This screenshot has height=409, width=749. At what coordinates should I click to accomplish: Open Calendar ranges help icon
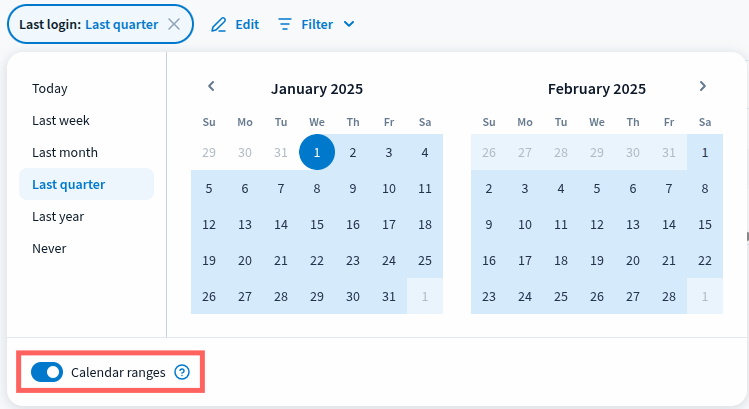(182, 372)
